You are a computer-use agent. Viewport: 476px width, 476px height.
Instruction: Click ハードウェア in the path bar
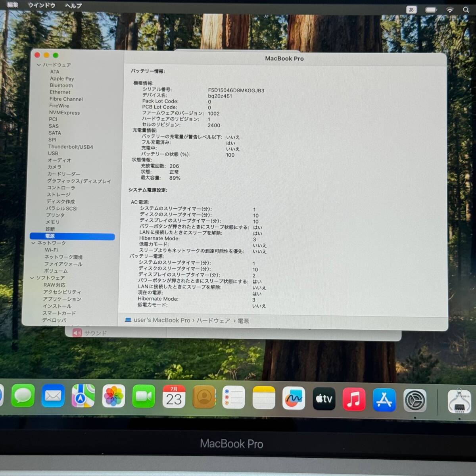click(x=213, y=321)
